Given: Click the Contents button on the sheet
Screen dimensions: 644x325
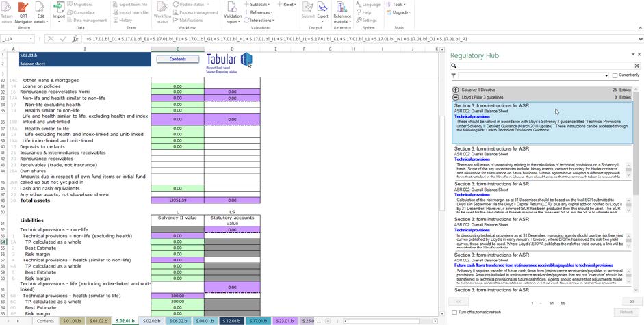Looking at the screenshot, I should point(178,59).
